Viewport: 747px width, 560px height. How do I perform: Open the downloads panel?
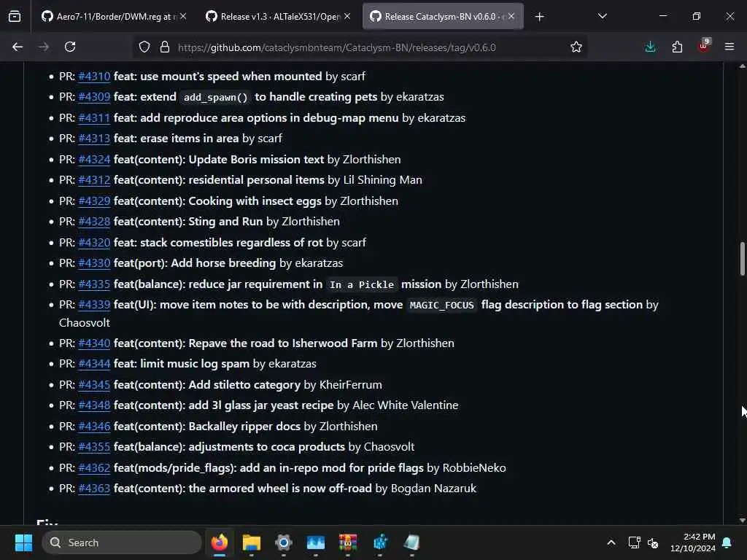[x=650, y=47]
